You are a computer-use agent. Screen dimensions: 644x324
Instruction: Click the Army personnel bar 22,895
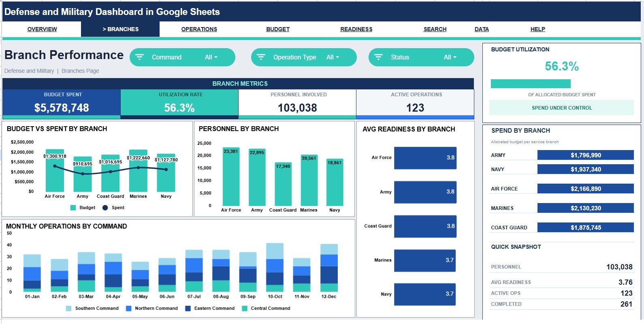[257, 178]
